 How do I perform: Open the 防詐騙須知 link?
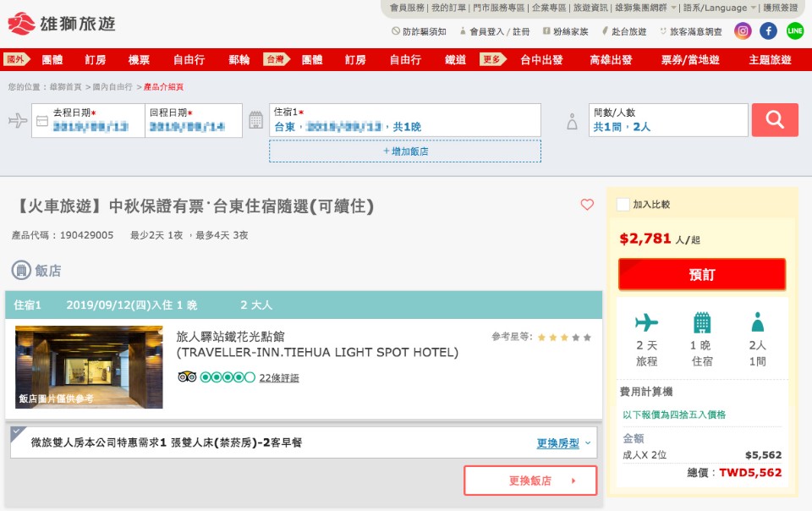[419, 31]
